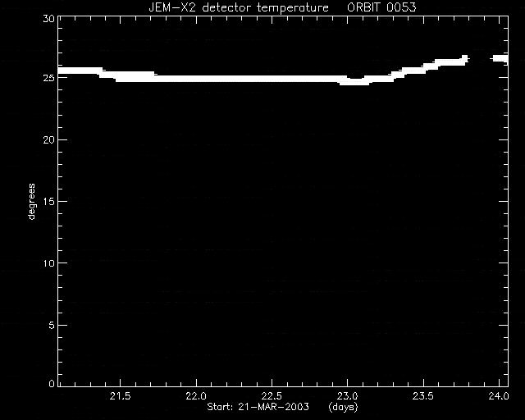The image size is (525, 420).
Task: Click the Start: 21-MAR-2003 caption
Action: [x=258, y=407]
